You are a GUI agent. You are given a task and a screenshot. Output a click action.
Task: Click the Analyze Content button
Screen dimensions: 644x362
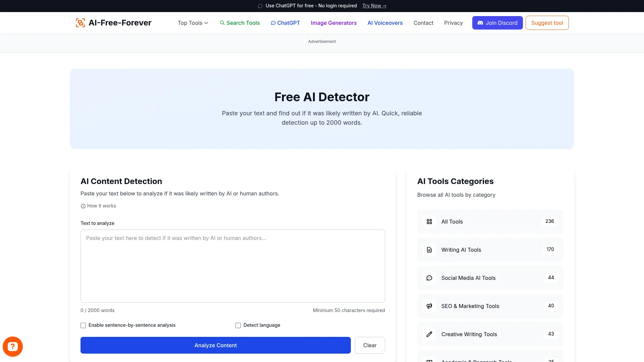215,345
